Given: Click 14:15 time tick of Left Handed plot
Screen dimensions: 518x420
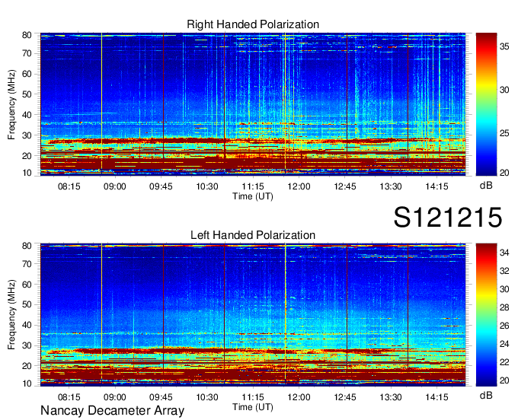Looking at the screenshot, I should pos(436,397).
